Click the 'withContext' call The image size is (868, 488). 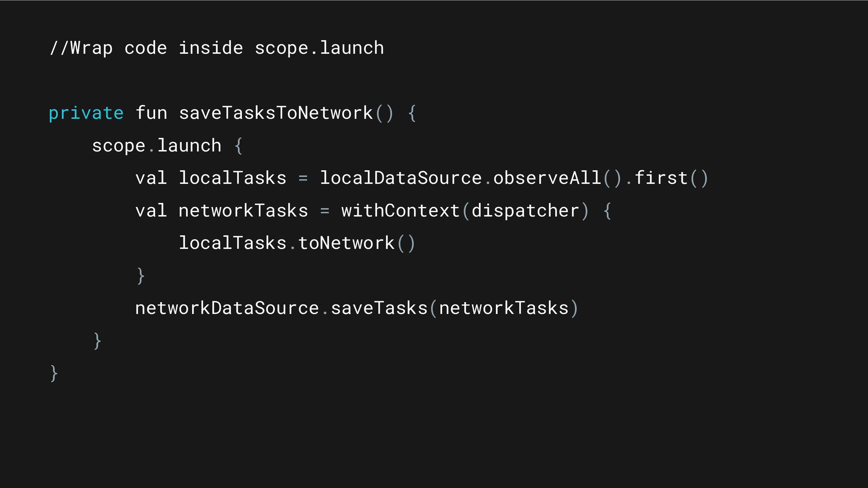pyautogui.click(x=401, y=211)
